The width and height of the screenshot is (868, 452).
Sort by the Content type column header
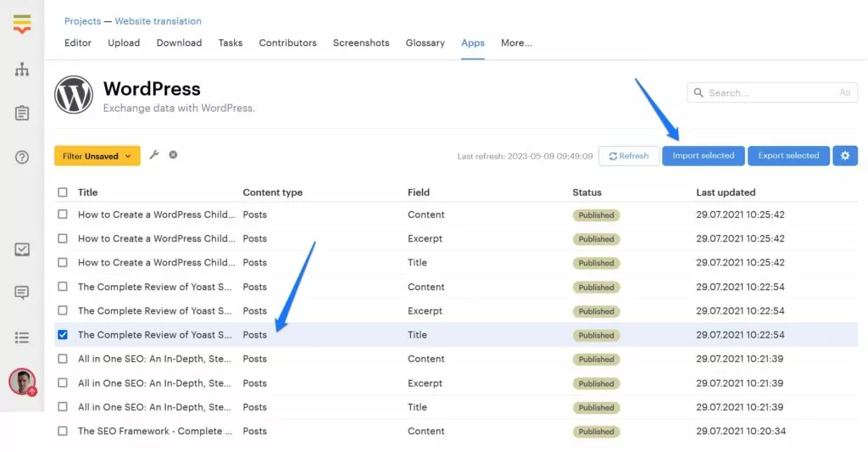point(272,193)
